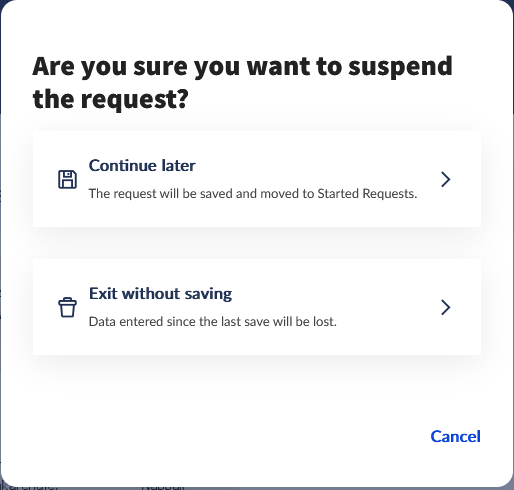The image size is (514, 490).
Task: Click the white gap between the two option cards
Action: coord(257,243)
